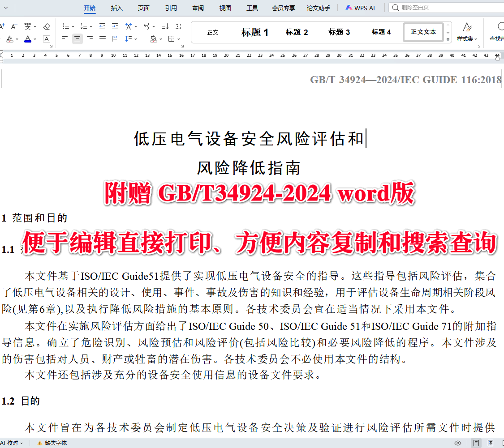The width and height of the screenshot is (504, 448).
Task: Apply the text highlight pen
Action: pyautogui.click(x=10, y=39)
